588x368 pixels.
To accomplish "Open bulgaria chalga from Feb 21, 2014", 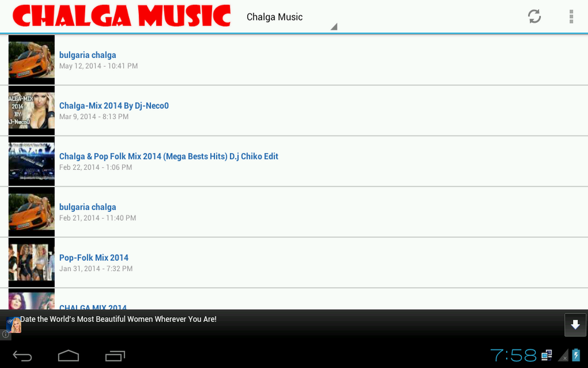I will [88, 207].
